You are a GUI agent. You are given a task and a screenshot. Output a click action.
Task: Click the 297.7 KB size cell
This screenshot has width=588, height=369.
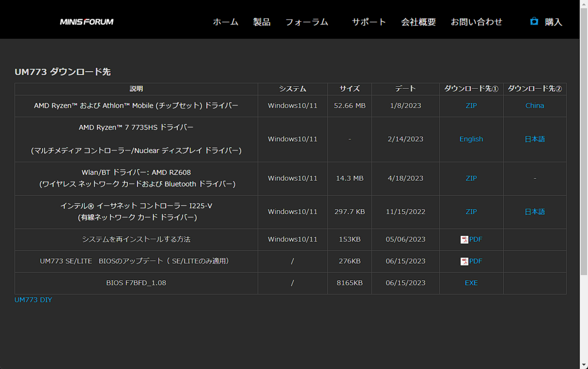350,212
